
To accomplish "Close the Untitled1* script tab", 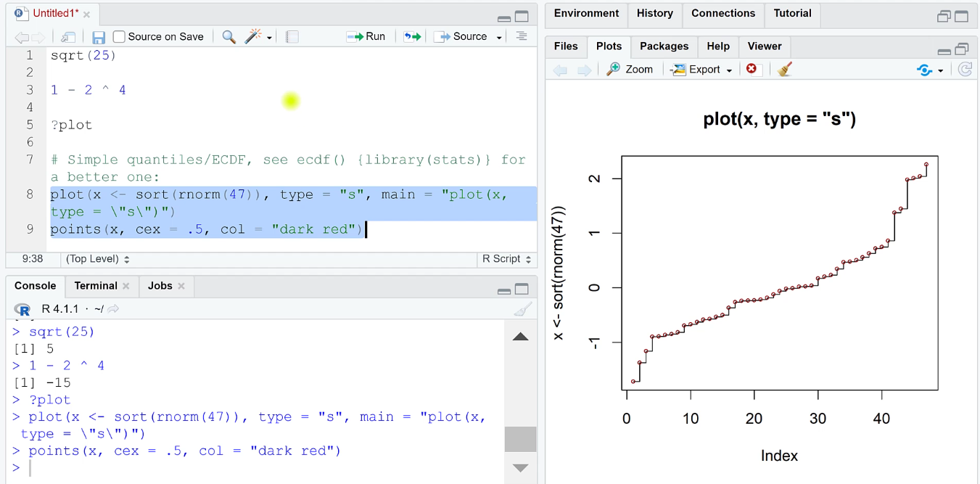I will tap(87, 15).
